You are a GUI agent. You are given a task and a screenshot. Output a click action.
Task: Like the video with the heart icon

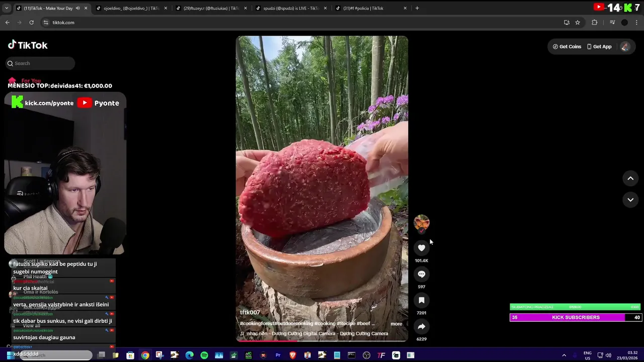[422, 248]
